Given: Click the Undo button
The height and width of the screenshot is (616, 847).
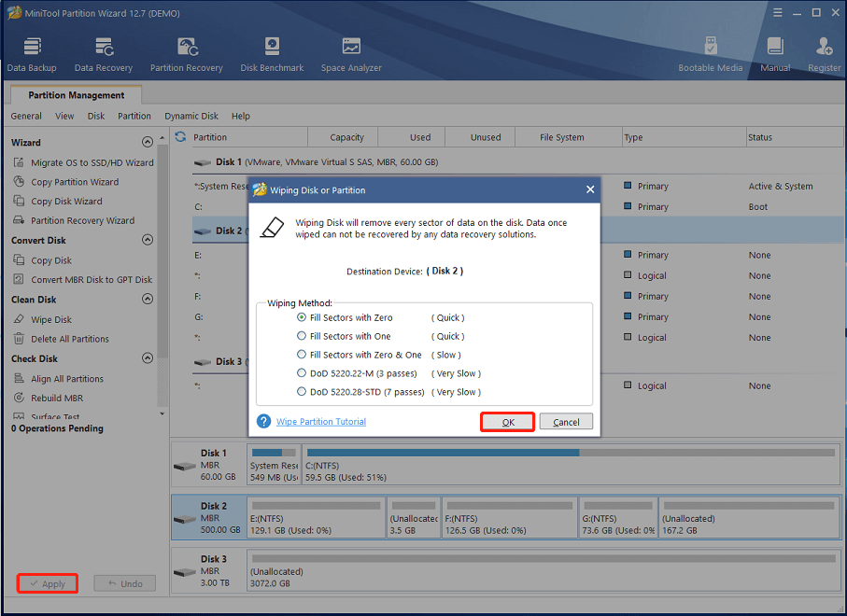Looking at the screenshot, I should pyautogui.click(x=125, y=583).
